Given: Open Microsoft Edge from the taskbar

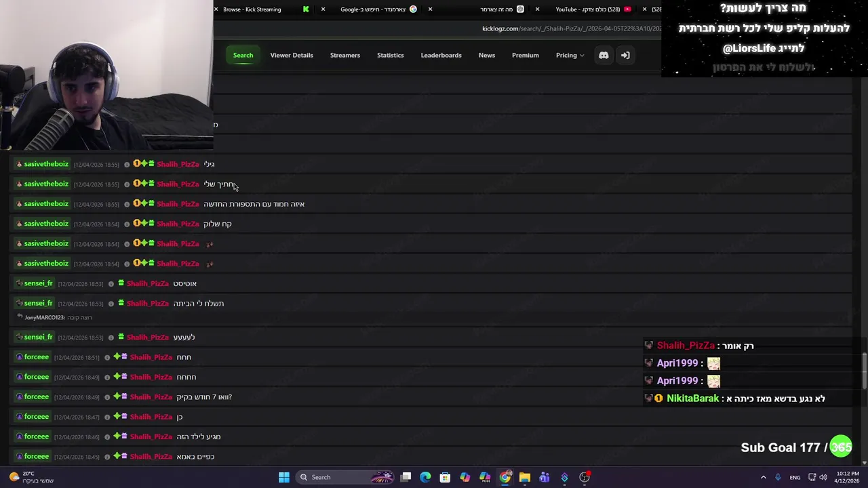Looking at the screenshot, I should click(x=425, y=477).
